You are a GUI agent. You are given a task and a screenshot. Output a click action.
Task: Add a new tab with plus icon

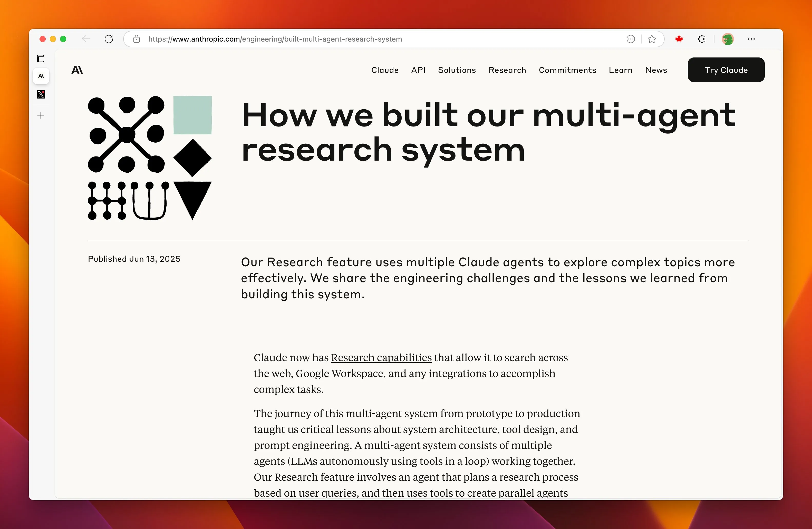click(41, 115)
